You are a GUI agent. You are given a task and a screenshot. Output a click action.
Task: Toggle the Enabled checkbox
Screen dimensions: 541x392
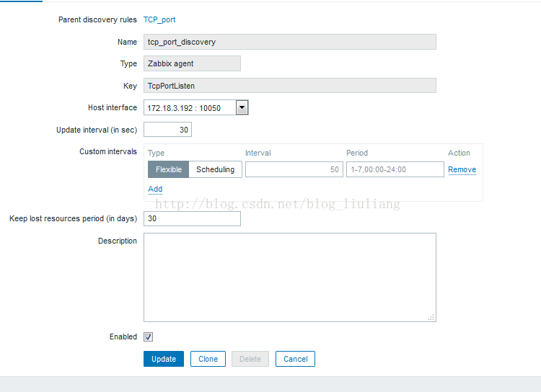pos(149,337)
